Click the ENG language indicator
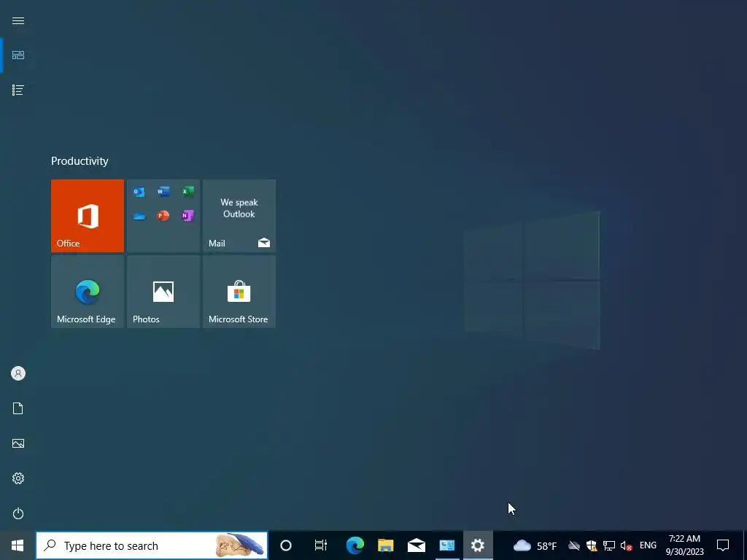747x560 pixels. click(648, 545)
